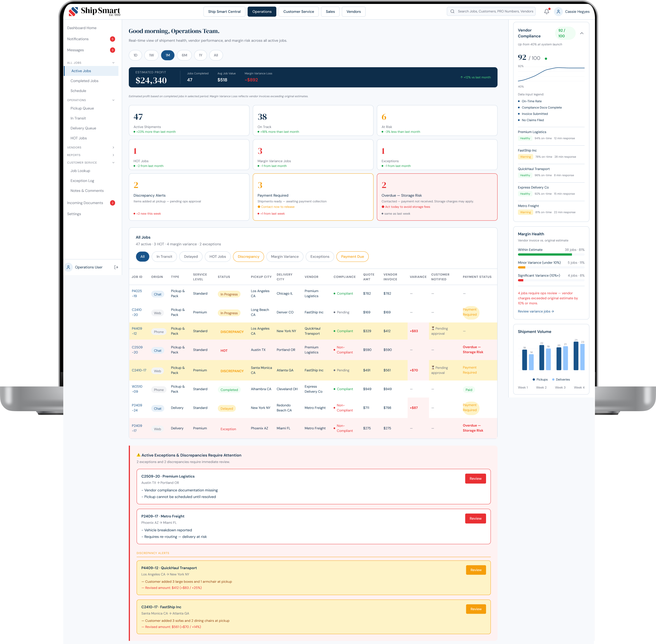This screenshot has width=656, height=644.
Task: Click Review for C2509-20 Premium Logistics
Action: click(x=475, y=479)
